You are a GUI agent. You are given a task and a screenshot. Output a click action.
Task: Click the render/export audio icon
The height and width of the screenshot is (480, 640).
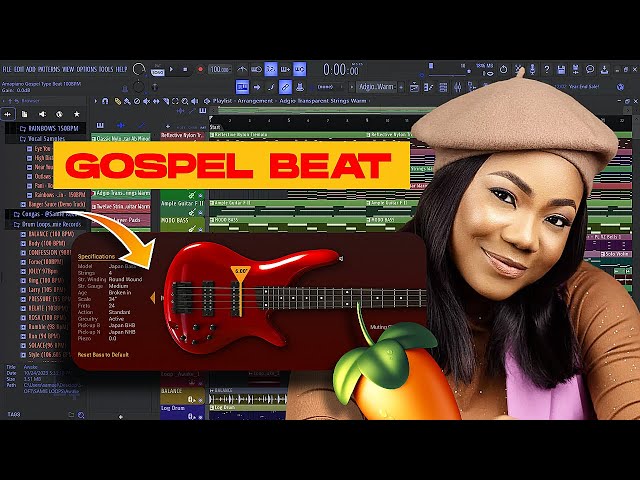click(x=576, y=69)
